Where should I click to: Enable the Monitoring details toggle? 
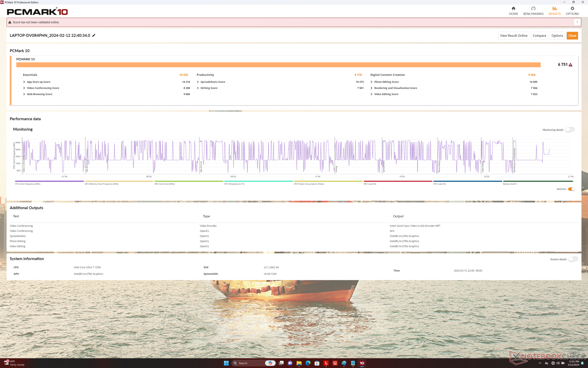tap(570, 130)
